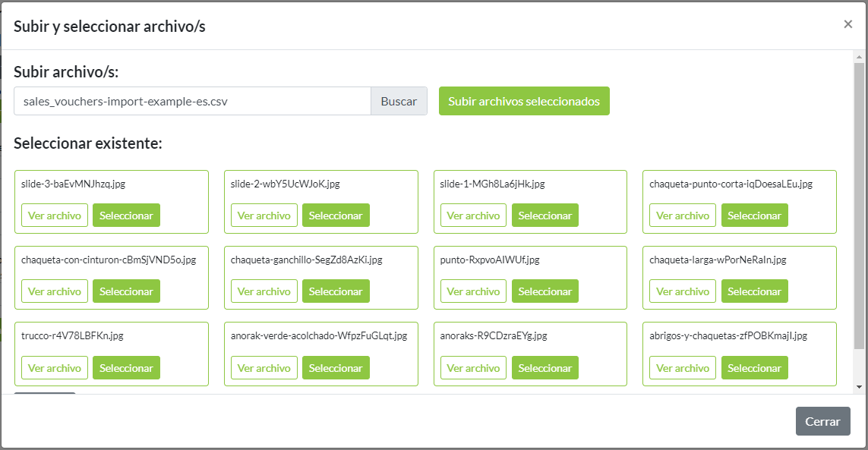Viewport: 868px width, 450px height.
Task: Click the Buscar file browse button
Action: pos(399,101)
